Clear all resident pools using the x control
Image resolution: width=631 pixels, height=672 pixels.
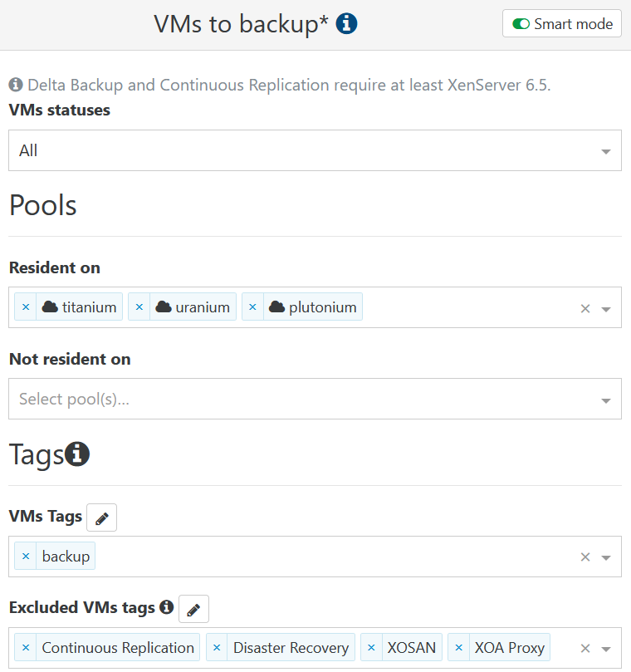[x=585, y=307]
